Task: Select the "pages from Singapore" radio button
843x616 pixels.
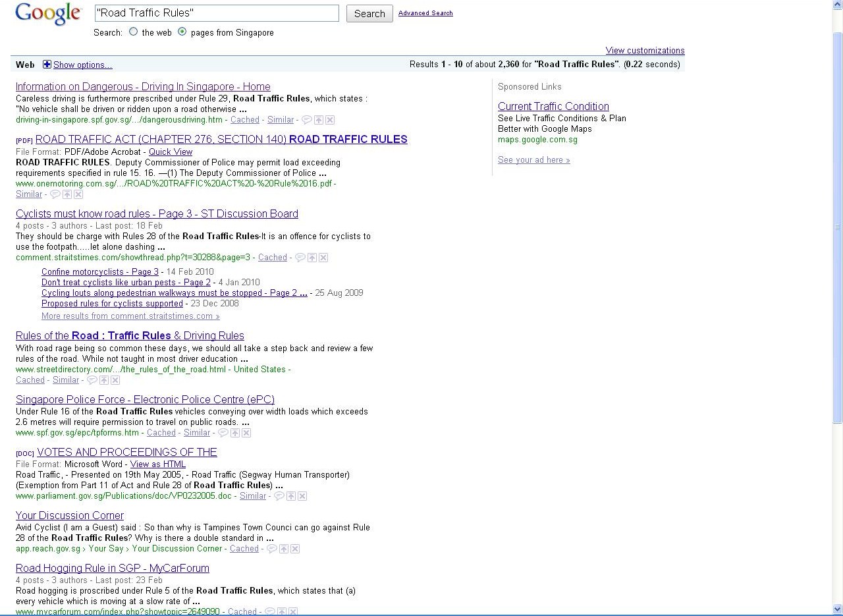Action: [x=182, y=32]
